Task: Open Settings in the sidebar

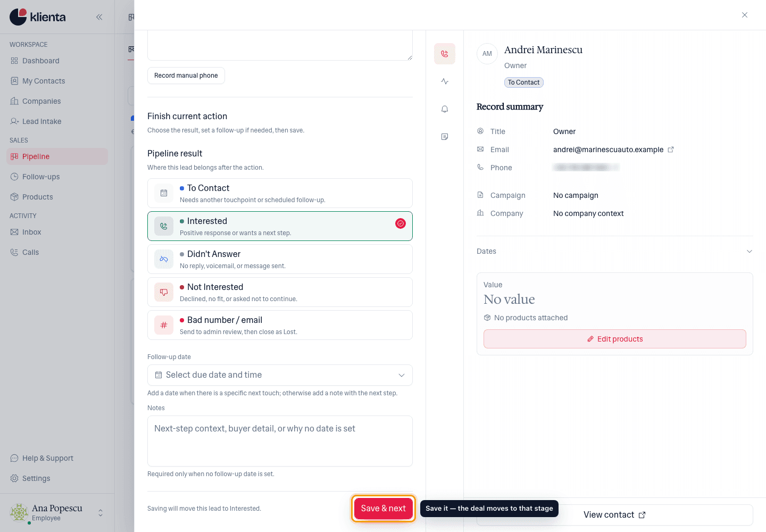Action: (x=57, y=478)
